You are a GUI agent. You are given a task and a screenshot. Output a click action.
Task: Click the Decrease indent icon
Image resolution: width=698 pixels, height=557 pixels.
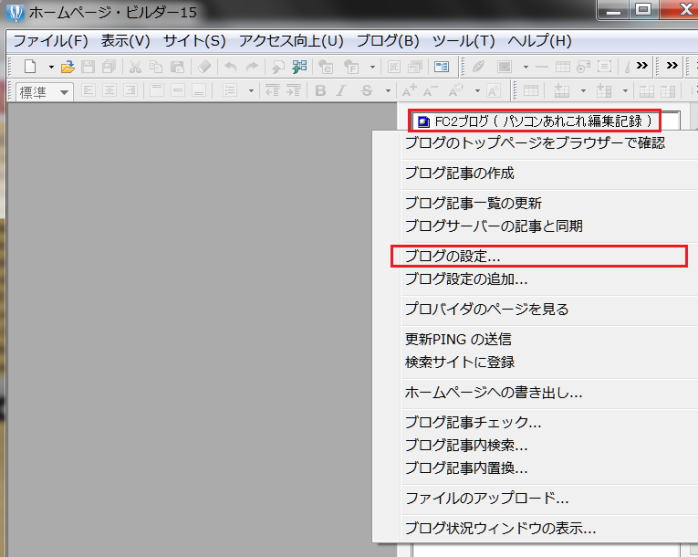tap(272, 91)
